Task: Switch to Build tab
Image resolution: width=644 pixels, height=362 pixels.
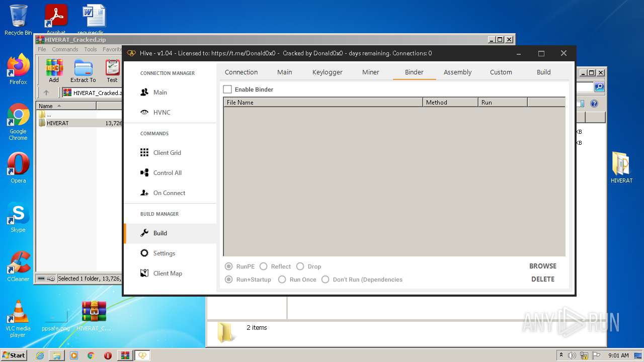Action: click(x=544, y=72)
